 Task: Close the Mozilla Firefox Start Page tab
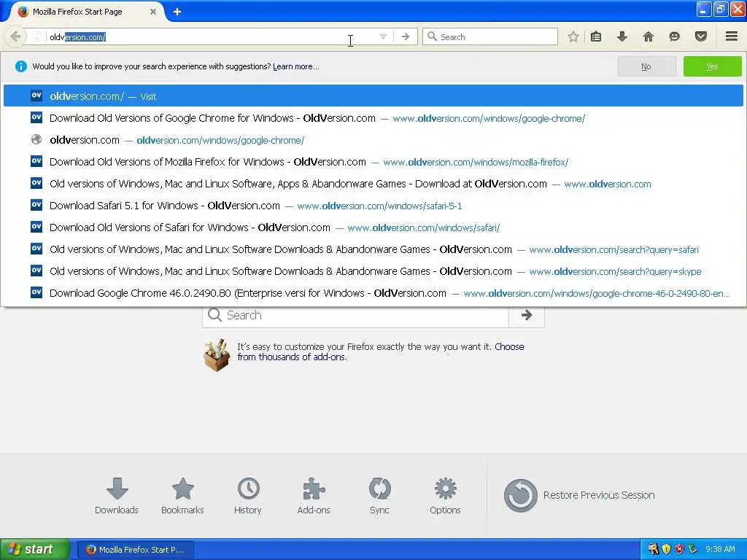[x=153, y=12]
